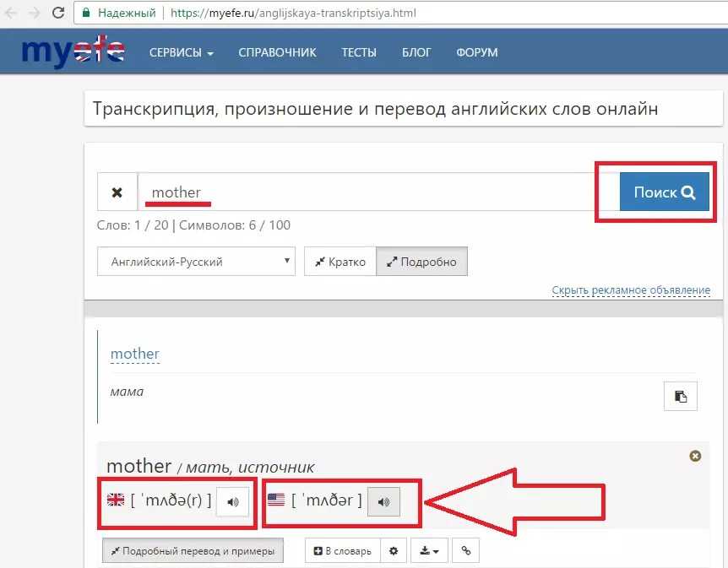
Task: Expand the СЕРВИСЫ menu
Action: click(181, 52)
